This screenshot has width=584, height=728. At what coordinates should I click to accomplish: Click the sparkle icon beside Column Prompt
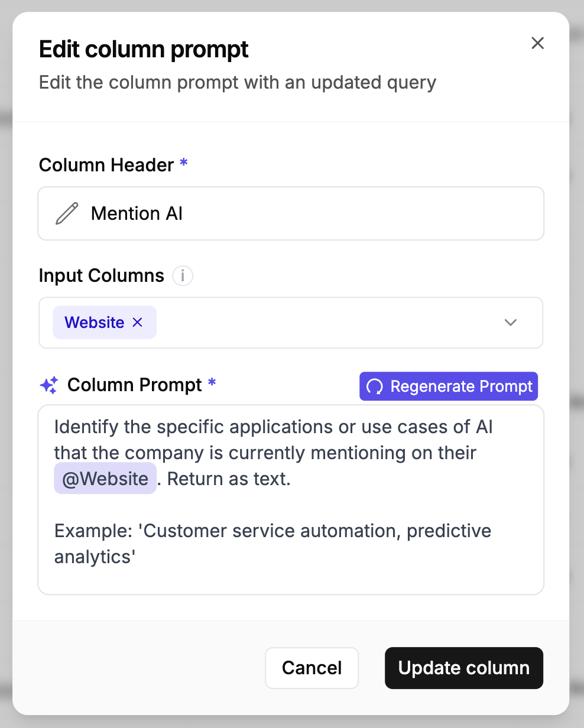(x=48, y=385)
